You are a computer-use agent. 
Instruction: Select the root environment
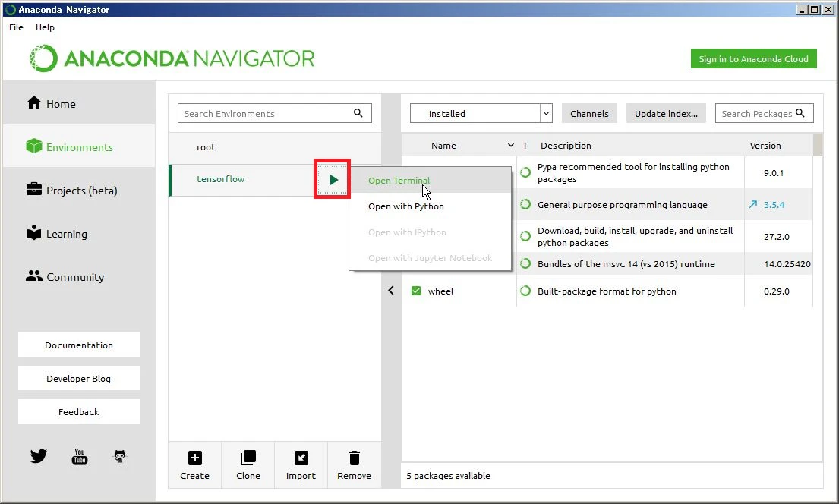click(275, 148)
